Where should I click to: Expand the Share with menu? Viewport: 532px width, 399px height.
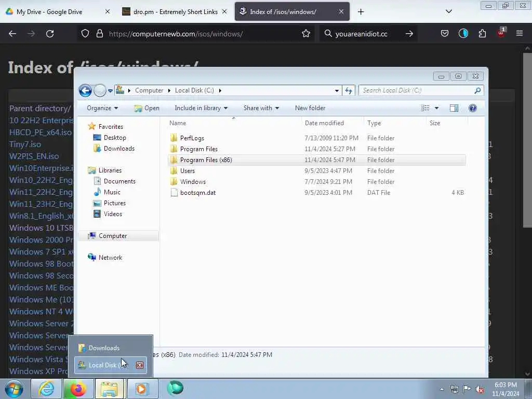pos(261,108)
